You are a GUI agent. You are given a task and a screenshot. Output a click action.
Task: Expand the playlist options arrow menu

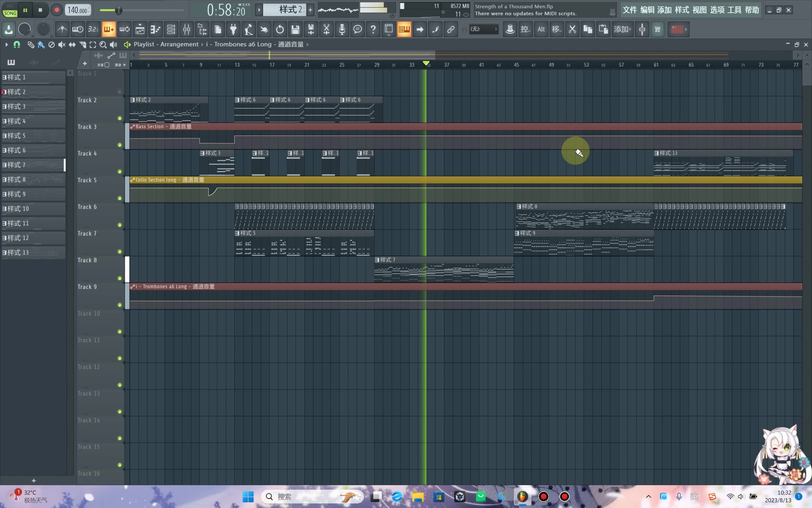6,44
